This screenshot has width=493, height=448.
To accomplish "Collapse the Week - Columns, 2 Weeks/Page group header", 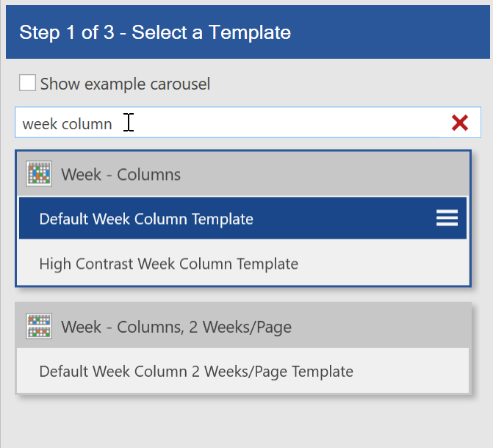I will pos(367,326).
